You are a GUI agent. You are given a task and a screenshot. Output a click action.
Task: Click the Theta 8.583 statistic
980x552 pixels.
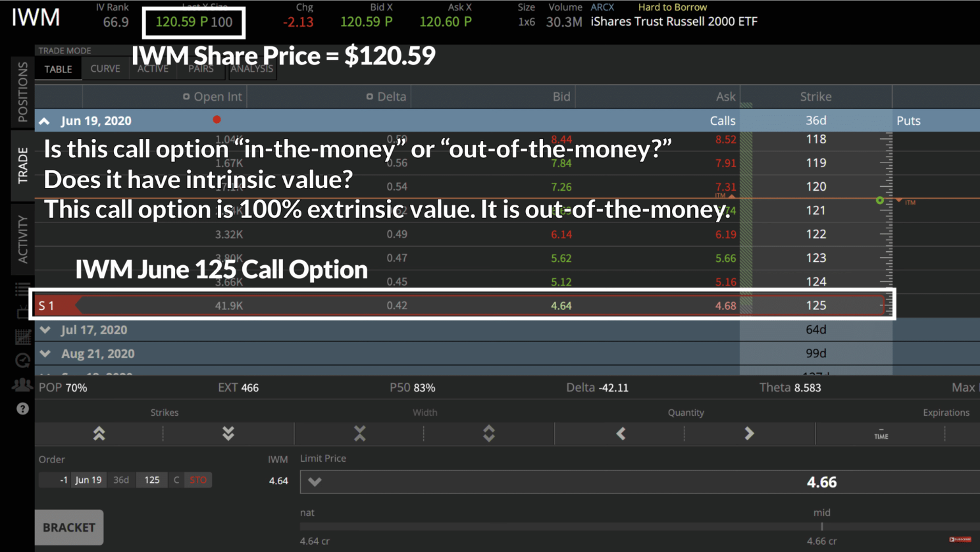790,388
